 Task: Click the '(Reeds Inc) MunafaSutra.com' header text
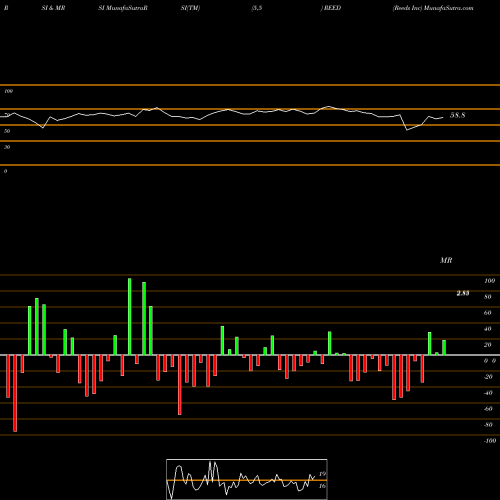point(433,8)
